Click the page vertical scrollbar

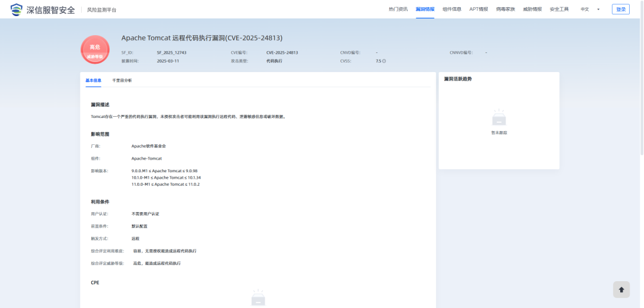pyautogui.click(x=642, y=78)
